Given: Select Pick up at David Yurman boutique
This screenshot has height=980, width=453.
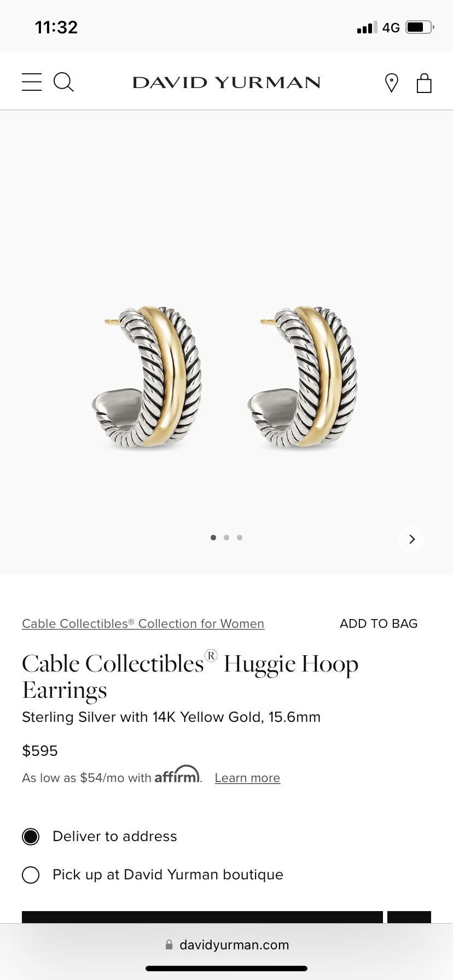Looking at the screenshot, I should 153,874.
